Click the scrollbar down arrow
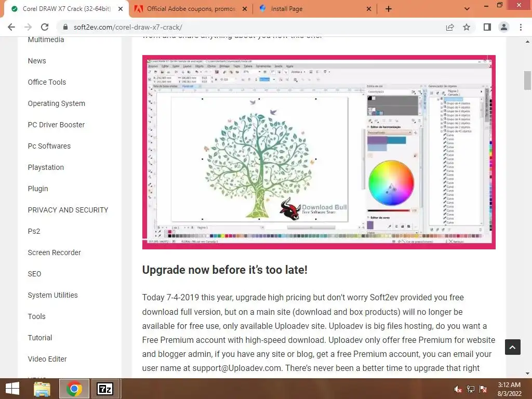532x399 pixels. pos(527,374)
